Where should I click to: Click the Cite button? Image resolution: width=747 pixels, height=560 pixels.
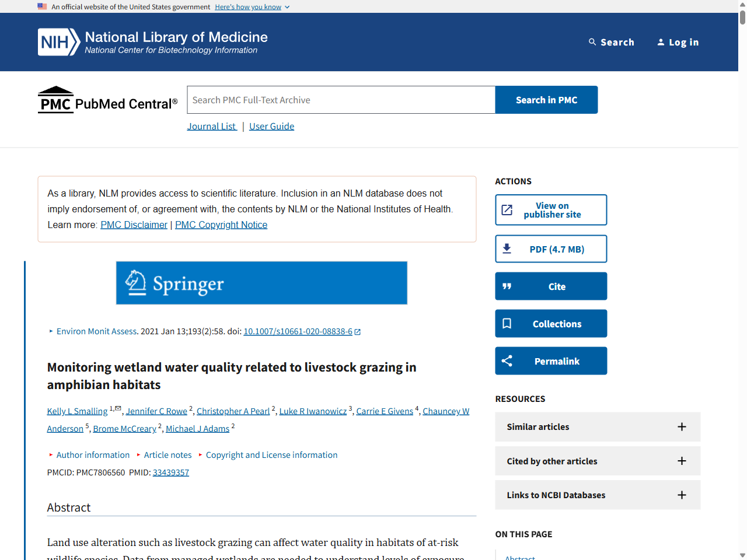[x=551, y=286]
